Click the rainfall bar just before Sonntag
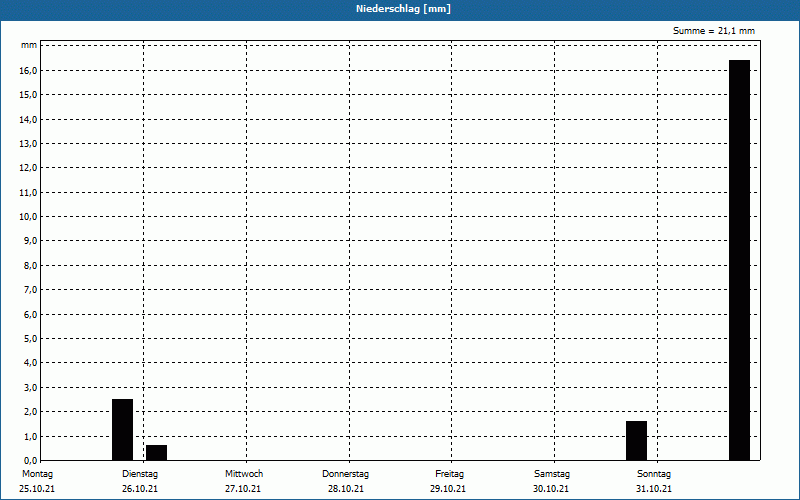The height and width of the screenshot is (500, 800). coord(636,441)
